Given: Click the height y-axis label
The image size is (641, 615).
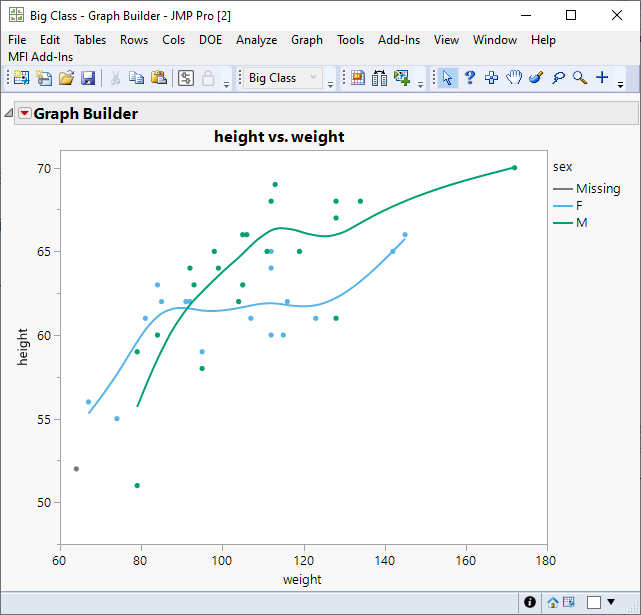Looking at the screenshot, I should (x=23, y=347).
